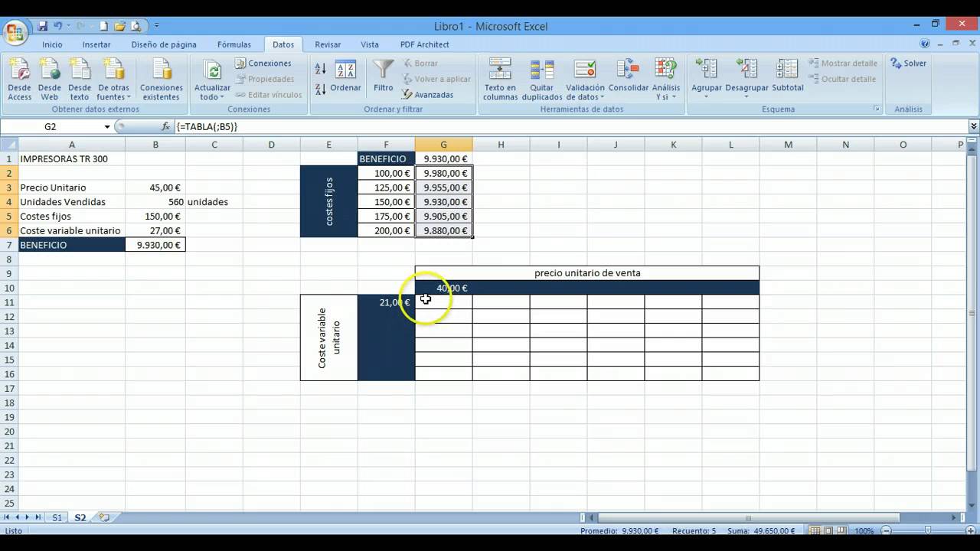Image resolution: width=980 pixels, height=551 pixels.
Task: Import data Desde Access
Action: pyautogui.click(x=20, y=80)
